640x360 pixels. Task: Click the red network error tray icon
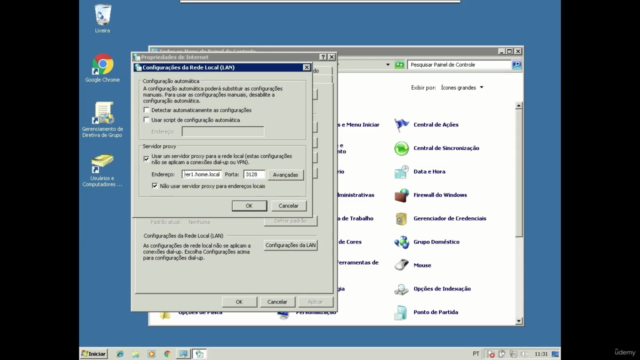pos(491,354)
